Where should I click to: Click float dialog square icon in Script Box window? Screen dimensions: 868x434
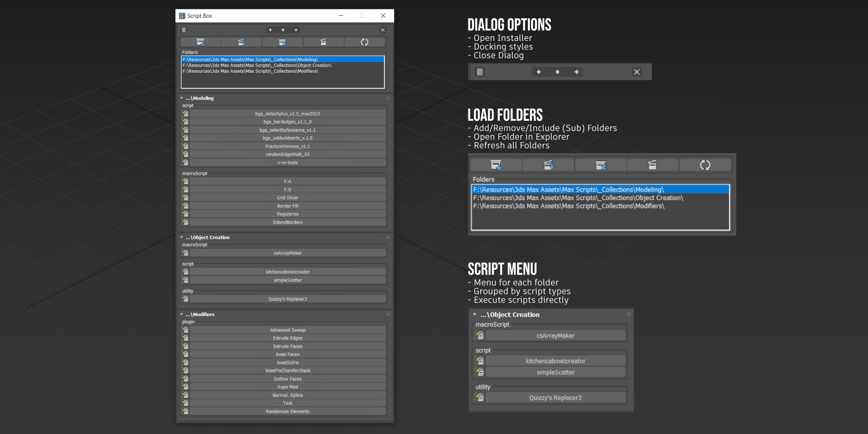tap(283, 30)
